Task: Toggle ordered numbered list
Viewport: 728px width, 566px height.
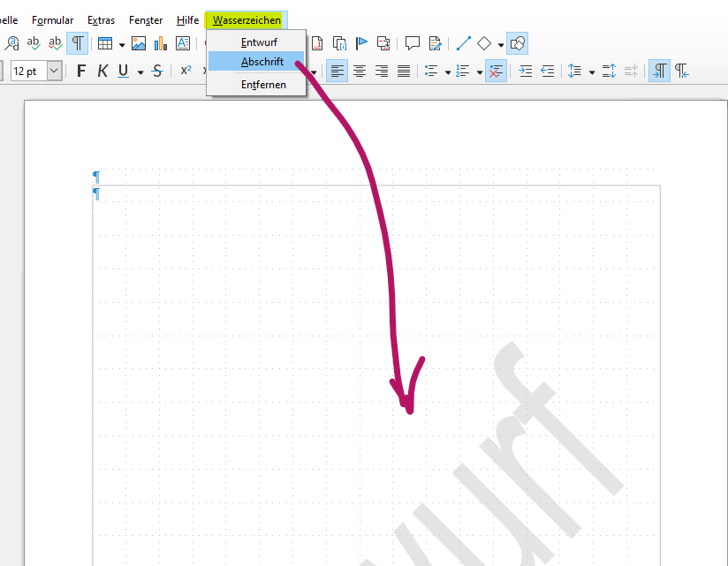Action: tap(462, 71)
